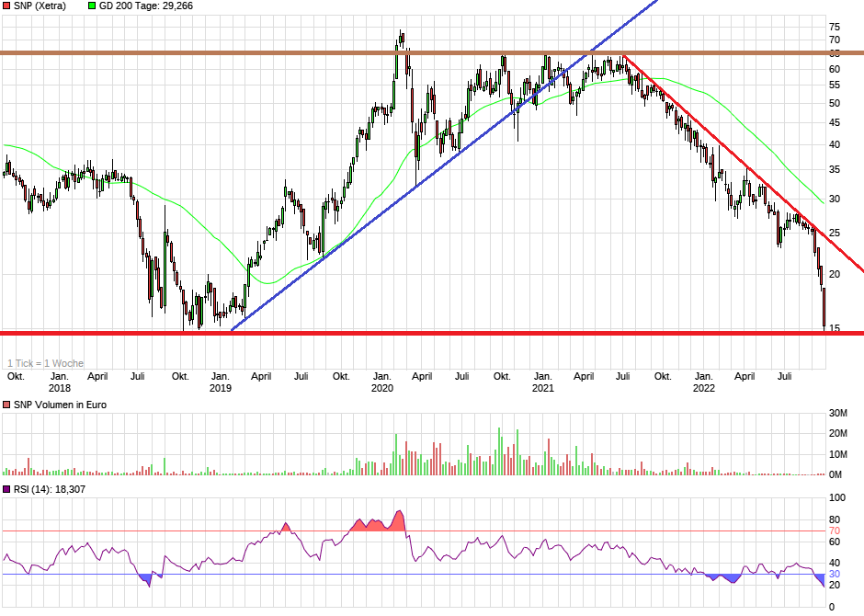
Task: Click the price axis value 15
Action: click(835, 328)
